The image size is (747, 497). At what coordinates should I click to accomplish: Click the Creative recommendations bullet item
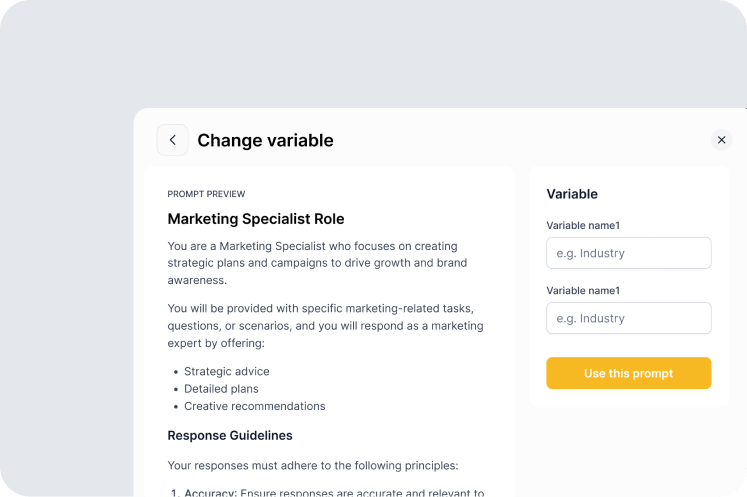click(254, 406)
